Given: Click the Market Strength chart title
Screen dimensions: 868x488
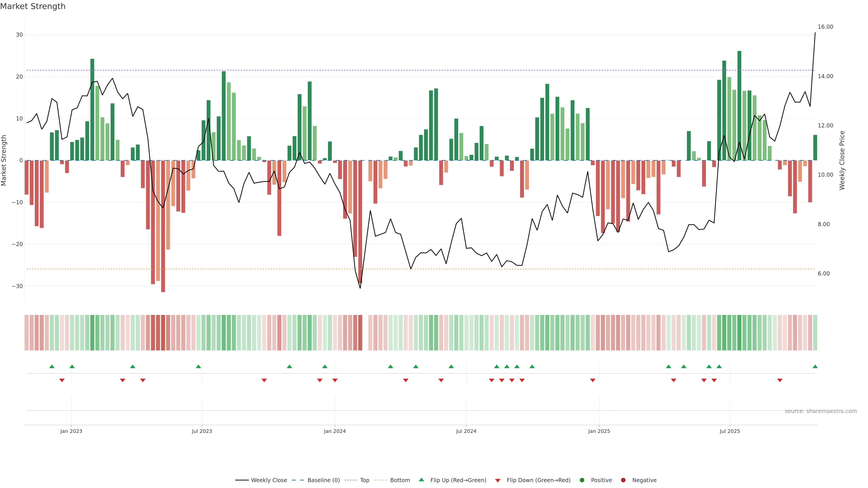Looking at the screenshot, I should pos(33,6).
